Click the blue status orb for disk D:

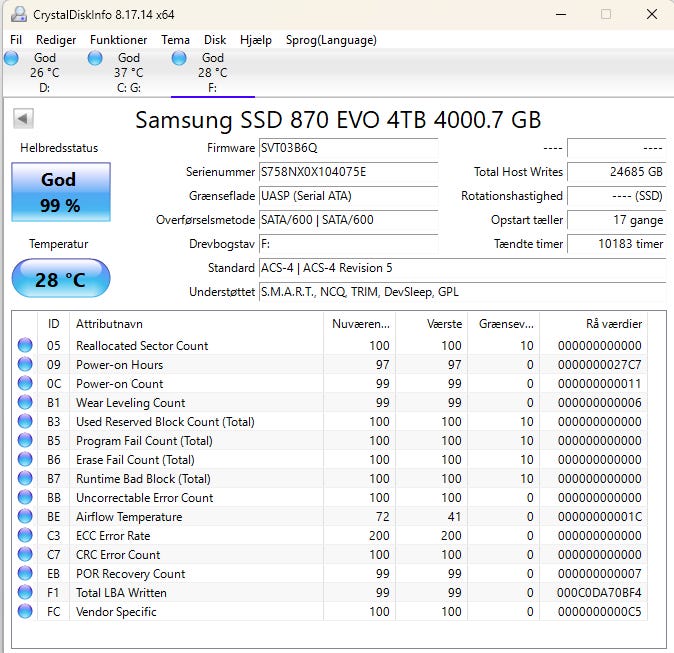coord(11,58)
